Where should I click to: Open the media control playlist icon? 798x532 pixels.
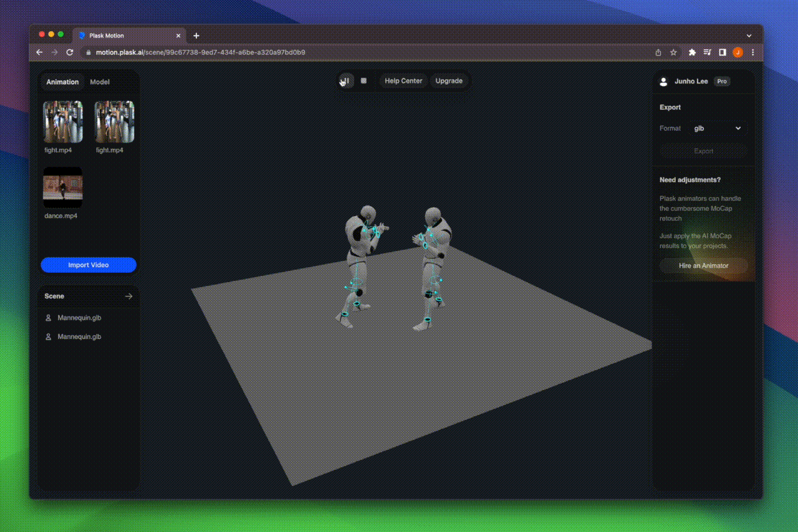pos(707,53)
